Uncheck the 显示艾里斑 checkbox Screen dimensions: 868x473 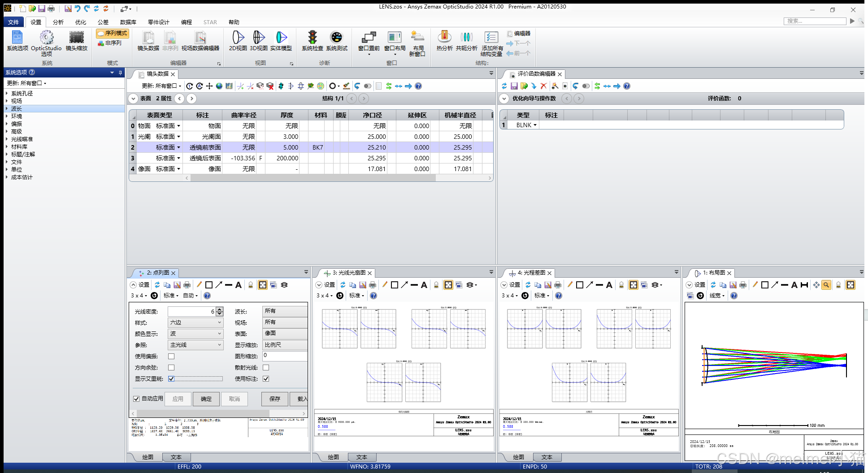click(x=171, y=379)
